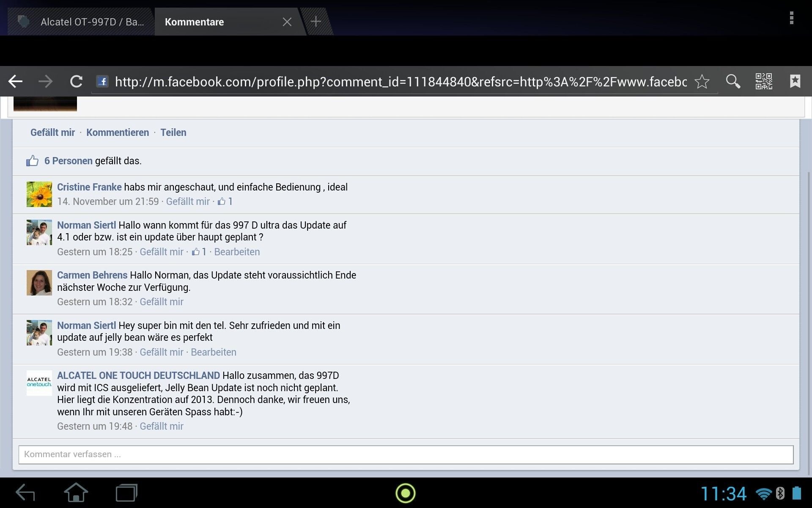Open Cristine Franke's sunflower avatar
Viewport: 812px width, 508px height.
point(39,194)
